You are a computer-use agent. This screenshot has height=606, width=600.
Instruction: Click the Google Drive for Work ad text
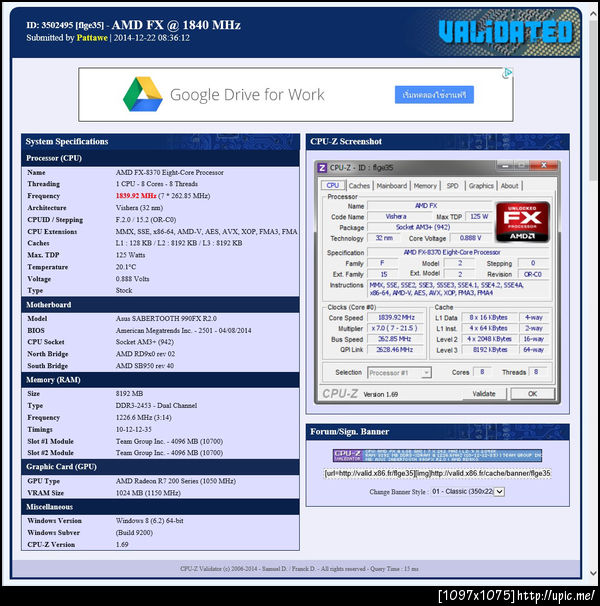pyautogui.click(x=247, y=95)
